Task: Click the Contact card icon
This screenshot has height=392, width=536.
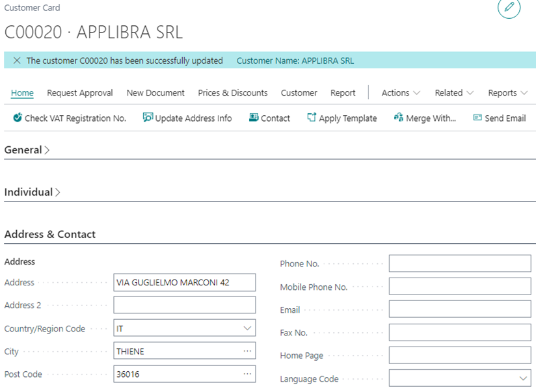Action: [x=253, y=118]
